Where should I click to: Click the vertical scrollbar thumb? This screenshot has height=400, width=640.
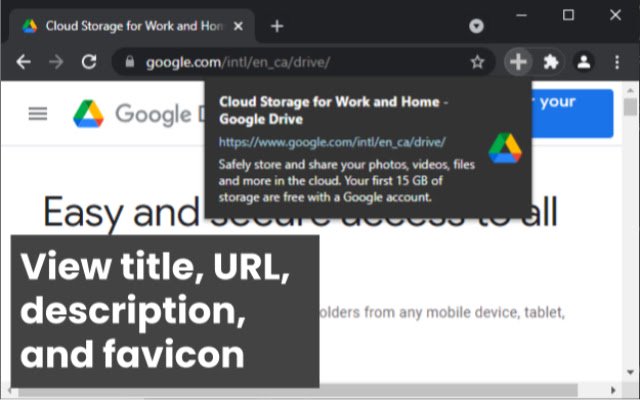(x=630, y=107)
